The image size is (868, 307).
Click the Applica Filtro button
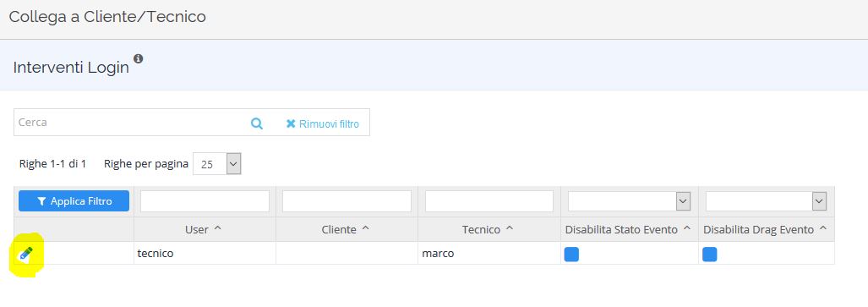tap(74, 201)
